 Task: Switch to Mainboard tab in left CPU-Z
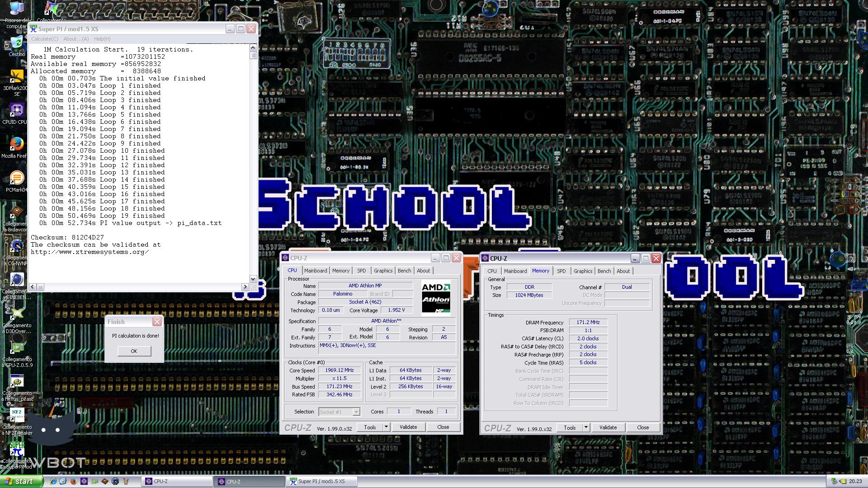(316, 271)
